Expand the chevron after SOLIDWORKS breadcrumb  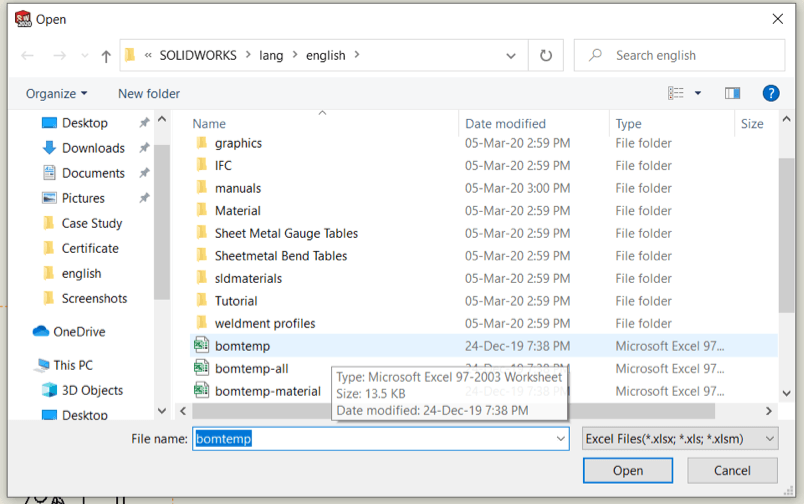pos(248,55)
